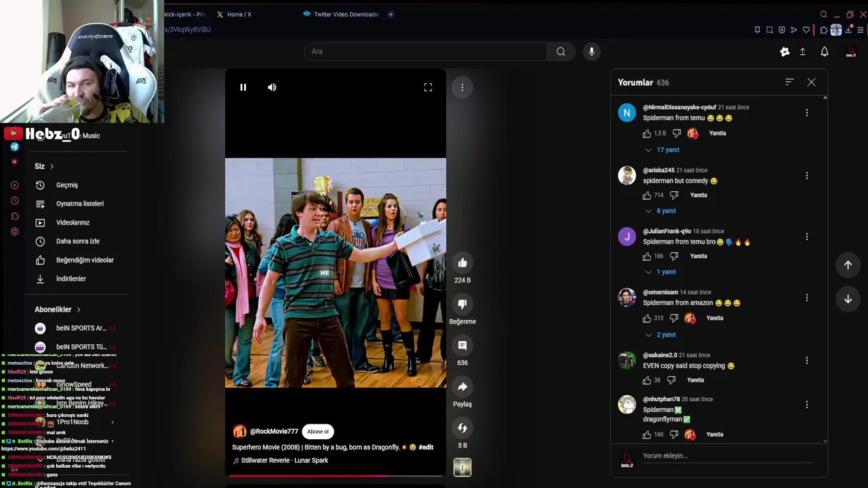868x488 pixels.
Task: Reply (Yanıtla) to @JulianFrank-q9o comment
Action: pos(698,256)
